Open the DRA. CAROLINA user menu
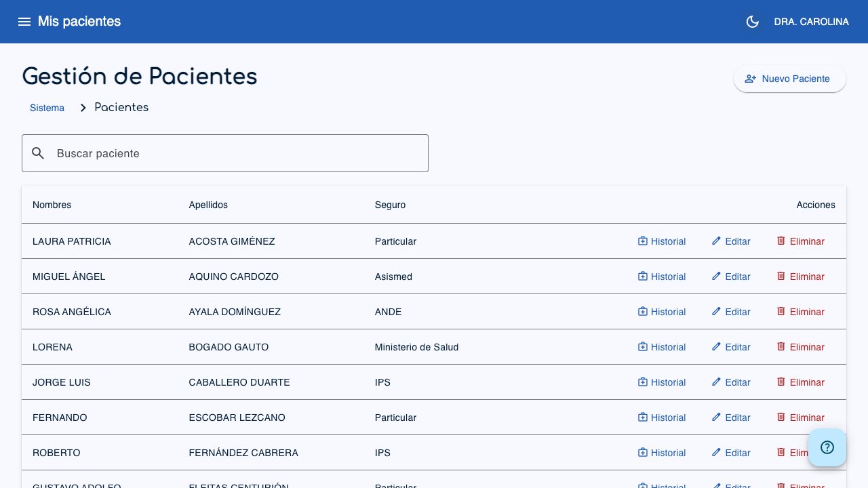The height and width of the screenshot is (488, 868). [x=811, y=22]
